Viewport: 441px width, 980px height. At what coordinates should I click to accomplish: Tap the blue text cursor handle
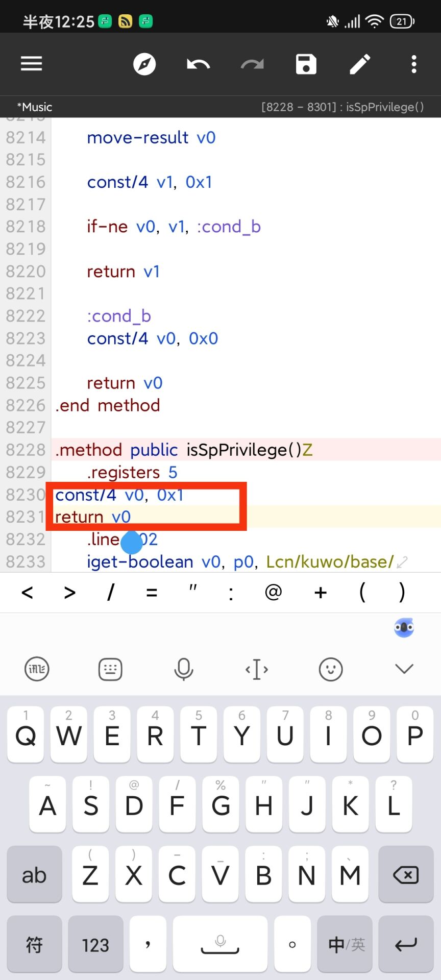(132, 543)
